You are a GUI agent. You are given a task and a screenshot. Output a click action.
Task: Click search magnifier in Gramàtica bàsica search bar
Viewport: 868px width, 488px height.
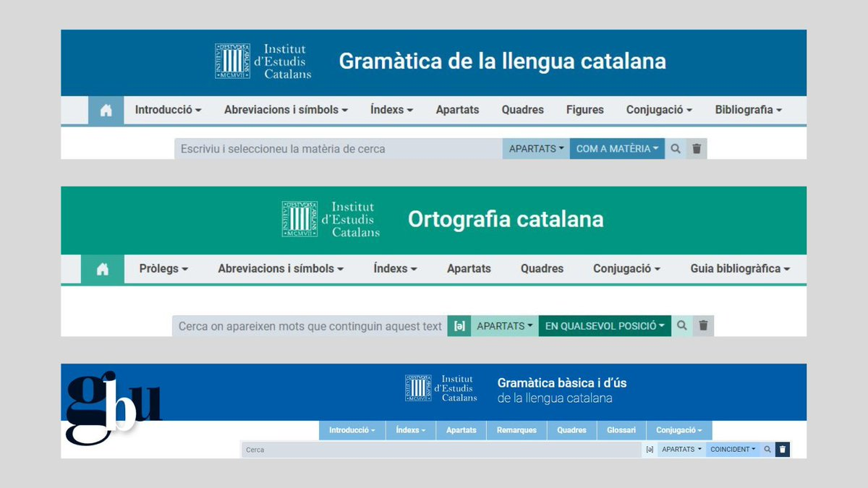767,450
